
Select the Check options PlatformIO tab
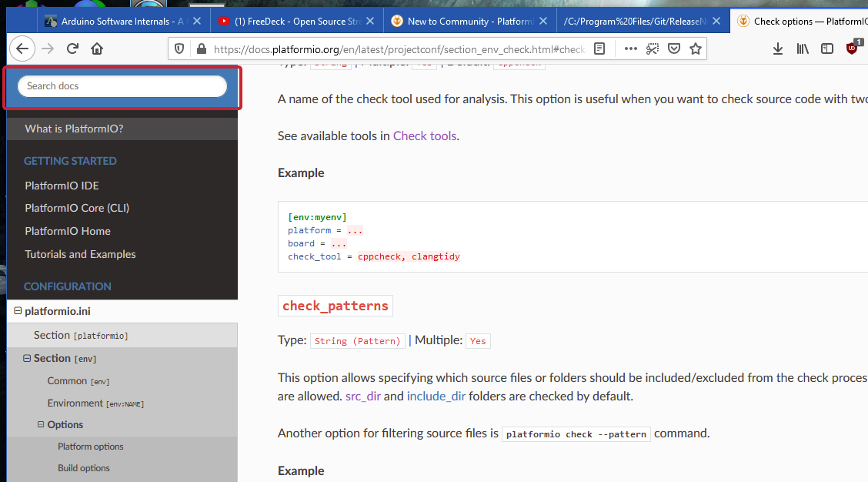pos(800,21)
